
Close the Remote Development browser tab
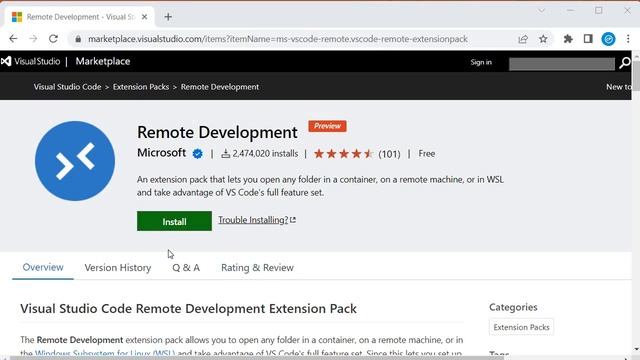coord(144,17)
